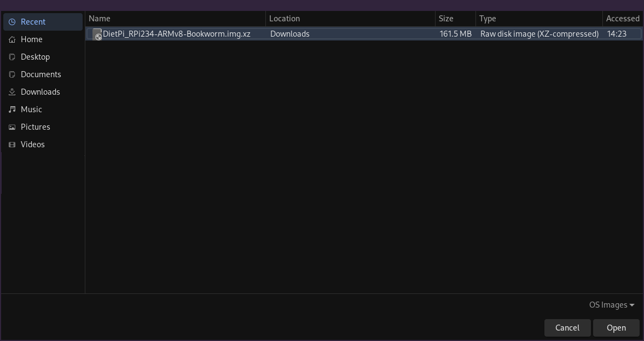644x341 pixels.
Task: Click the Videos film icon
Action: 13,145
